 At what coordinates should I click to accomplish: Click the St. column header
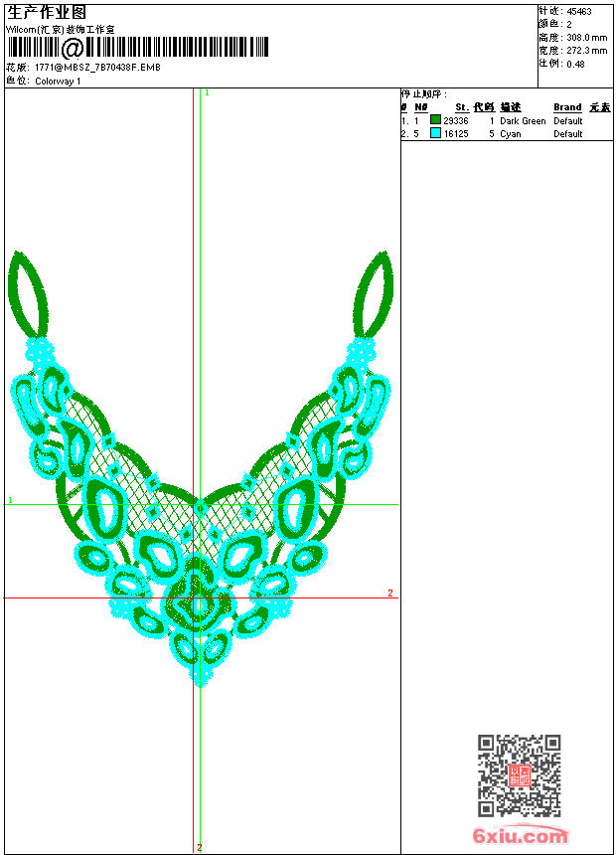click(x=461, y=107)
